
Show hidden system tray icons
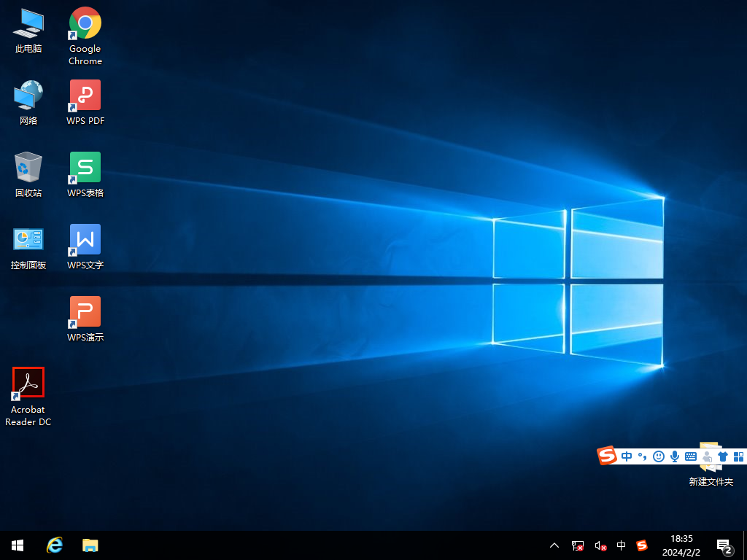[x=554, y=545]
